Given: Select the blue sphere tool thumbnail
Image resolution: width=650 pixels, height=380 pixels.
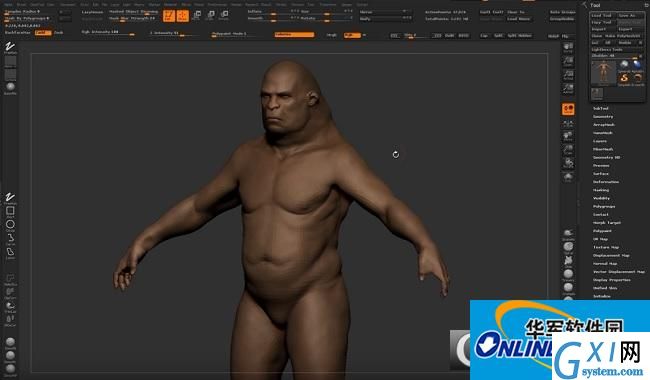Looking at the screenshot, I should (x=638, y=65).
